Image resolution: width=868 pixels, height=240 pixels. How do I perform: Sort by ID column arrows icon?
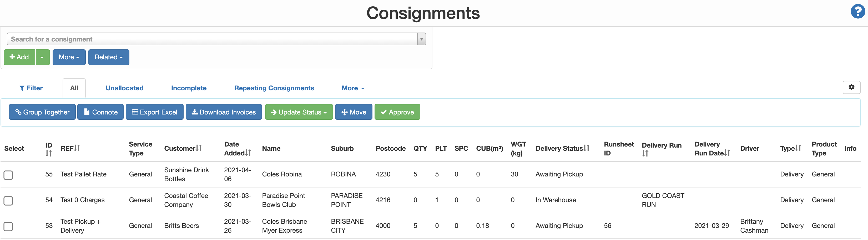48,154
